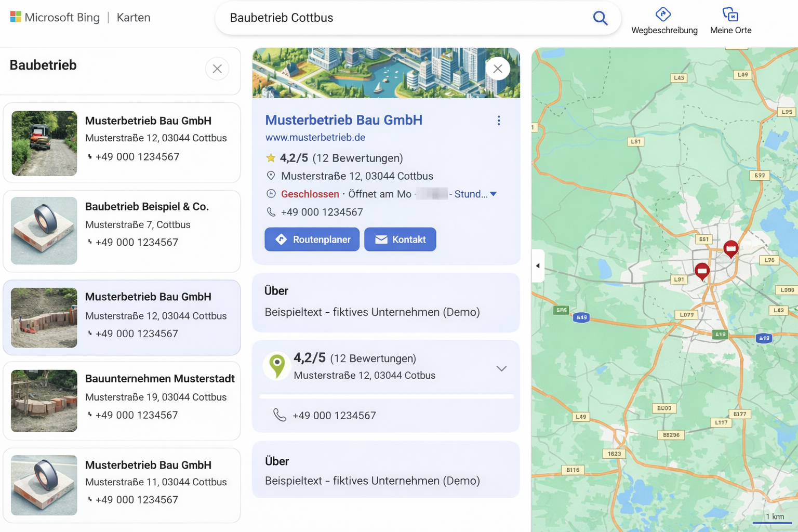This screenshot has height=532, width=798.
Task: Open the Musterbetrieb Bau GmbH title link
Action: pos(343,120)
